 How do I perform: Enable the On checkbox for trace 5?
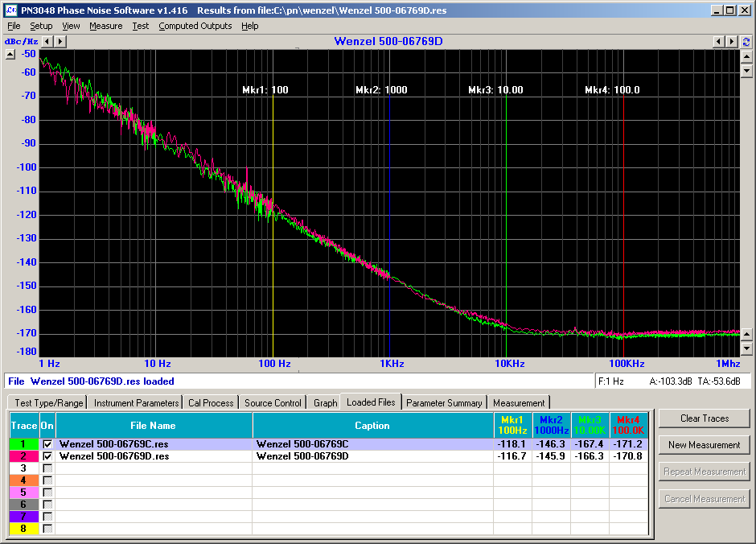(47, 492)
